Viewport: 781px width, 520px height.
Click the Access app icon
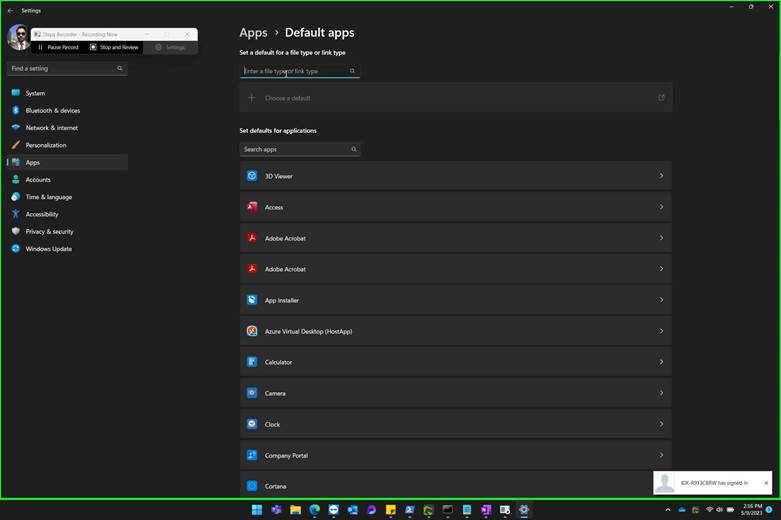(x=252, y=207)
